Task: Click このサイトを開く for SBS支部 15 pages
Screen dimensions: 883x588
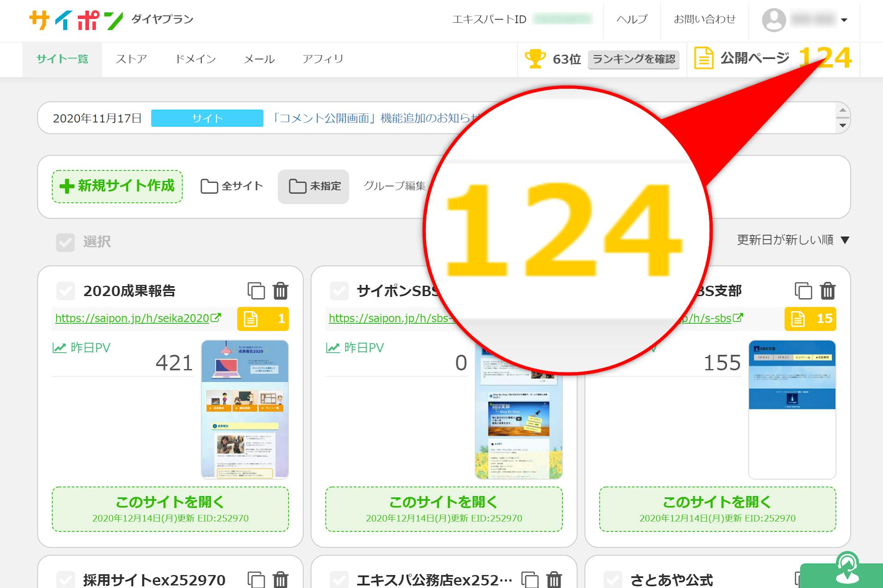Action: (x=718, y=509)
